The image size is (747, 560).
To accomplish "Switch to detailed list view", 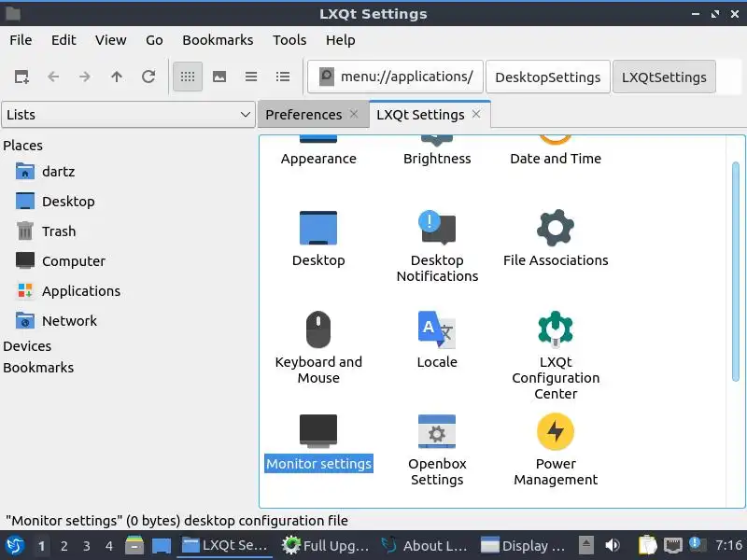I will click(x=283, y=77).
